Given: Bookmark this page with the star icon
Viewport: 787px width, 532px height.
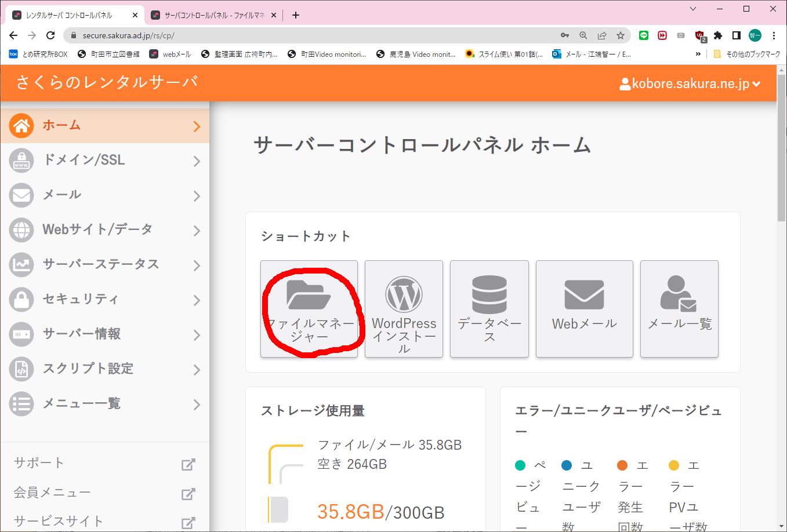Looking at the screenshot, I should (x=621, y=35).
